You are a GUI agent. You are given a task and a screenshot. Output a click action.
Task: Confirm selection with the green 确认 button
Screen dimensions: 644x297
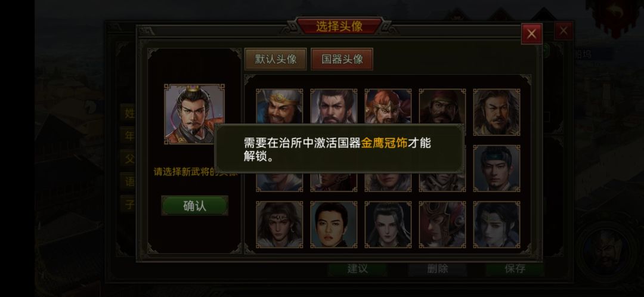coord(194,205)
